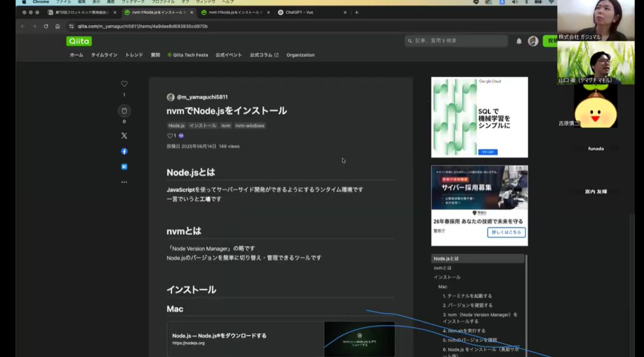Reload the page in Chrome

pos(46,26)
